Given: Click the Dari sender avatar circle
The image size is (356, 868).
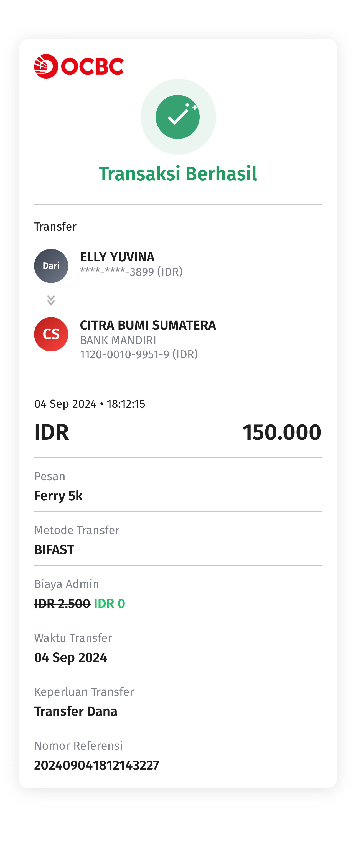Looking at the screenshot, I should pos(51,266).
